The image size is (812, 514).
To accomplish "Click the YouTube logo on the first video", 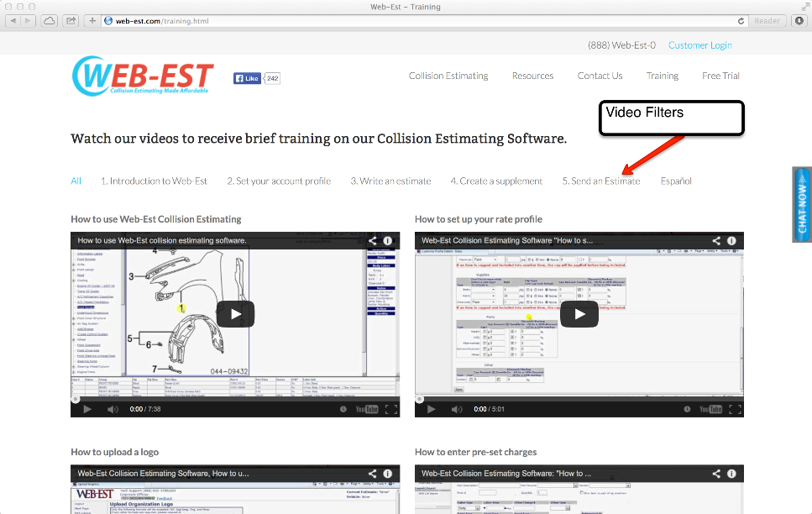I will pyautogui.click(x=369, y=409).
